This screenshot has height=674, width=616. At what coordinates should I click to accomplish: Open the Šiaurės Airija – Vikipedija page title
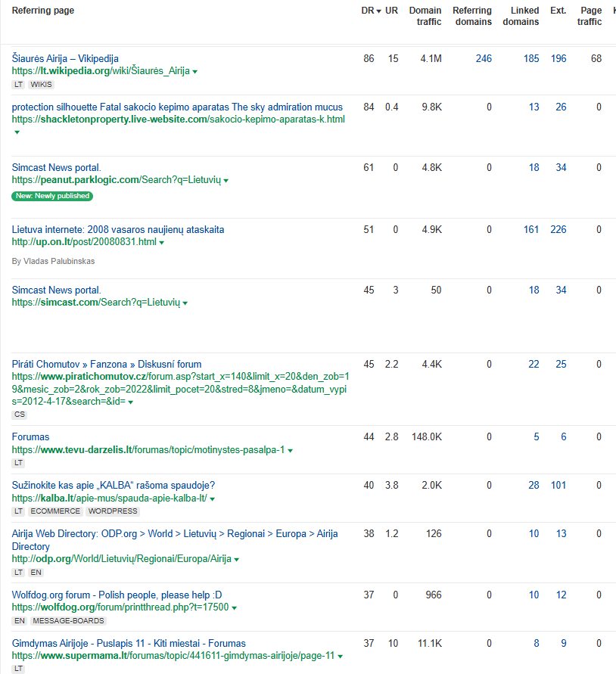[65, 58]
